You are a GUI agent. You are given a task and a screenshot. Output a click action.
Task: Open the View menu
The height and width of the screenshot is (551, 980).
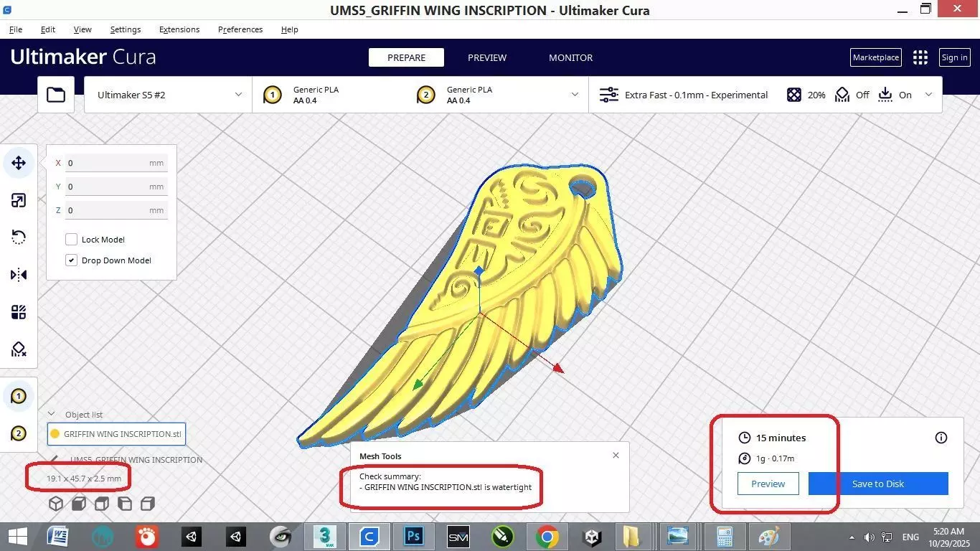[83, 29]
